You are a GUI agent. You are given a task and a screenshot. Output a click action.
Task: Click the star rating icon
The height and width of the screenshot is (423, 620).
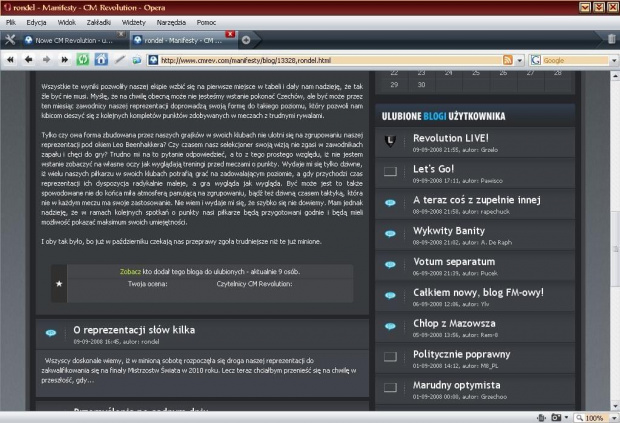tap(59, 283)
